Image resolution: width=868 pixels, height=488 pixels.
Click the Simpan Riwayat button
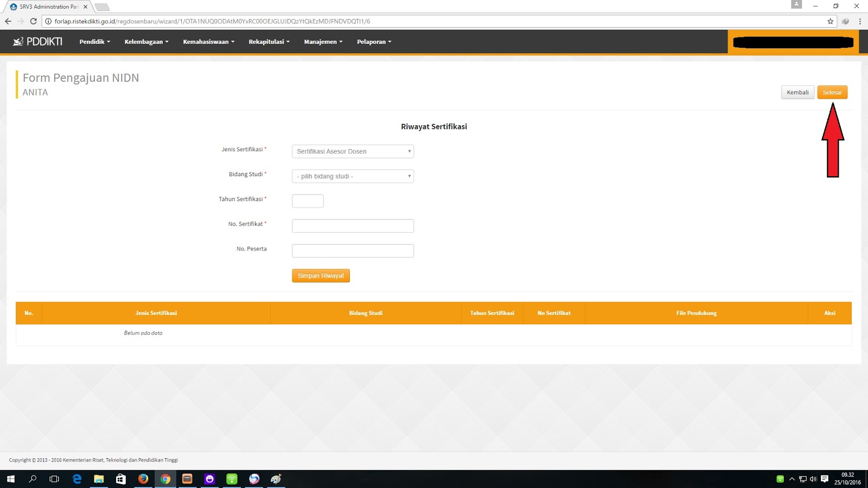pyautogui.click(x=321, y=275)
